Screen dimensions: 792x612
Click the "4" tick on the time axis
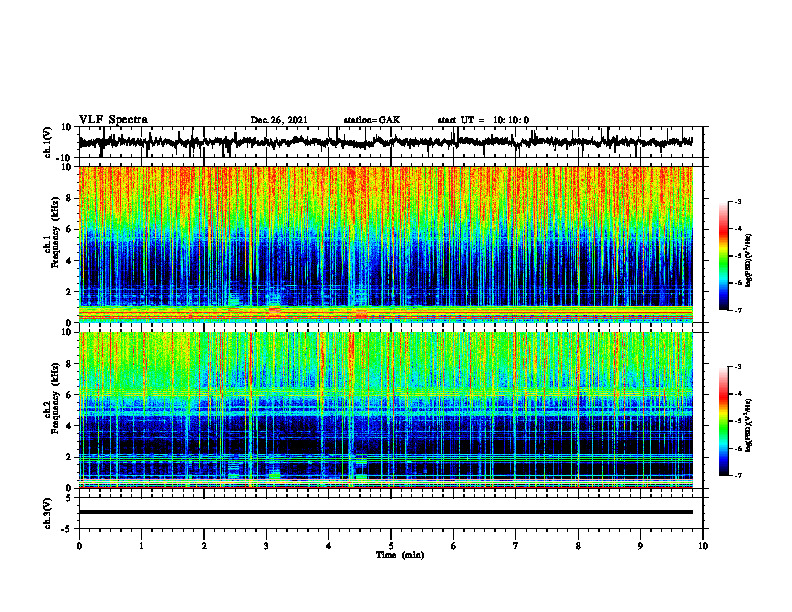click(x=329, y=546)
